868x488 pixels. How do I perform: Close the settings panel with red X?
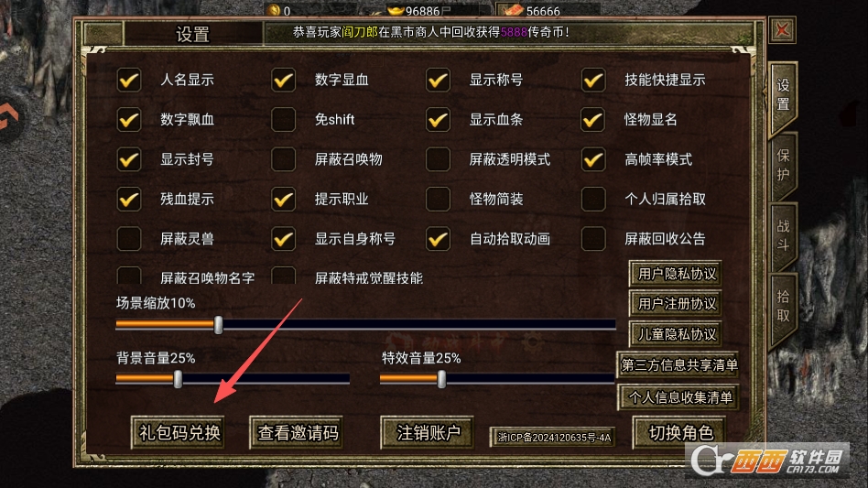[782, 30]
